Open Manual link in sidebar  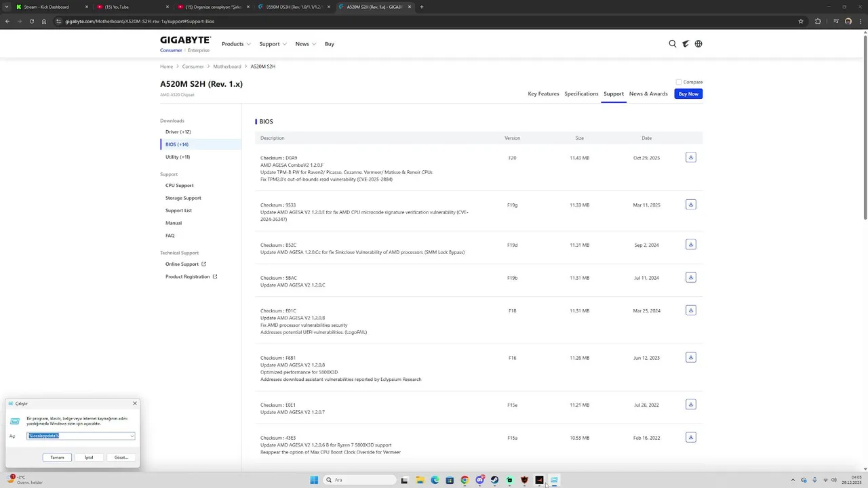(x=174, y=223)
